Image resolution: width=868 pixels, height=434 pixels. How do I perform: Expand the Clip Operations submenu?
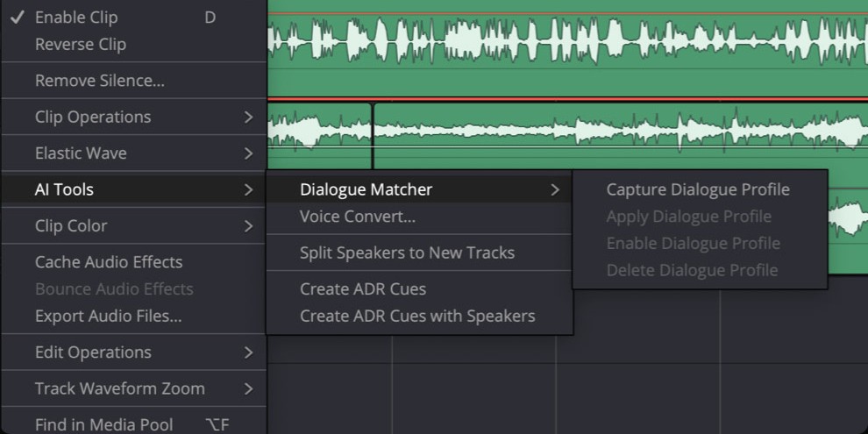tap(93, 117)
